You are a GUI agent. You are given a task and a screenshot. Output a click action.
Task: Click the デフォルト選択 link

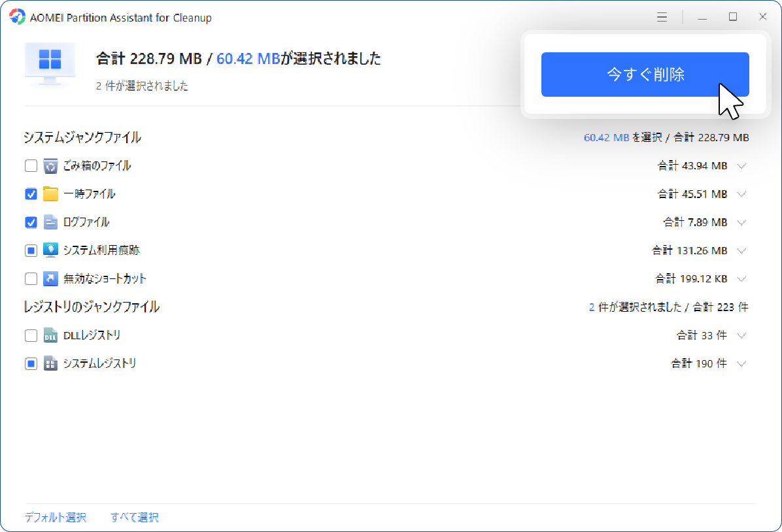click(x=56, y=518)
